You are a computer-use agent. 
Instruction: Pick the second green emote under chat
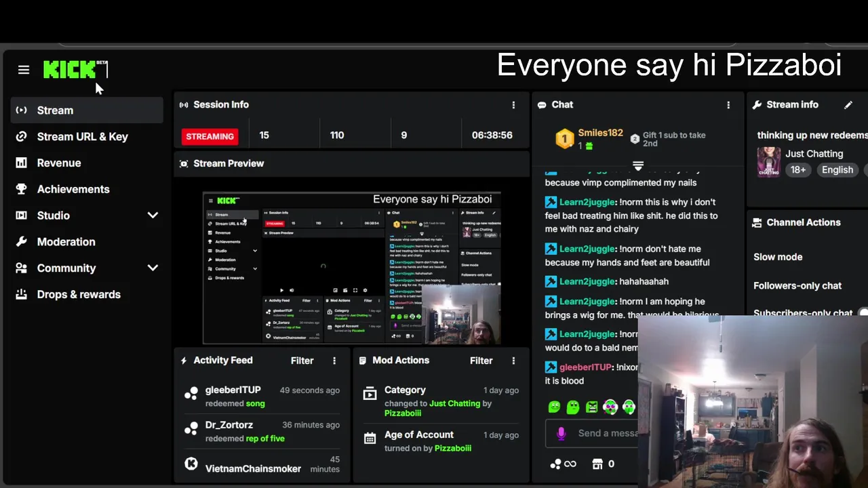[573, 407]
